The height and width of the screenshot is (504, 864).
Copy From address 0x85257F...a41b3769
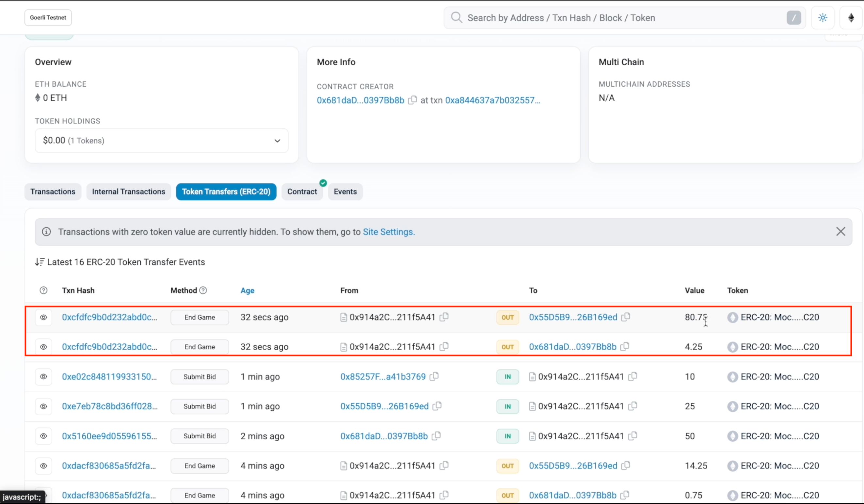click(x=434, y=376)
